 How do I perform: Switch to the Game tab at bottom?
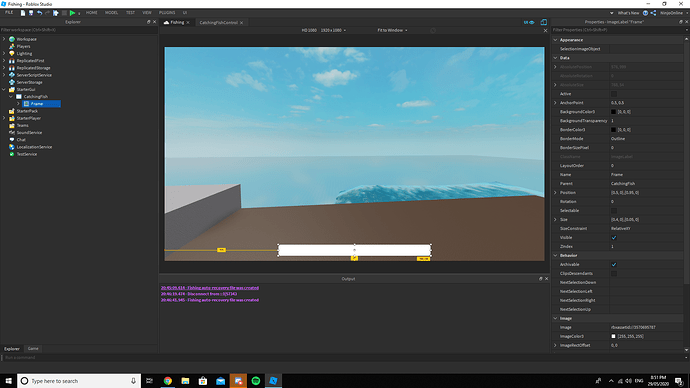pos(33,348)
